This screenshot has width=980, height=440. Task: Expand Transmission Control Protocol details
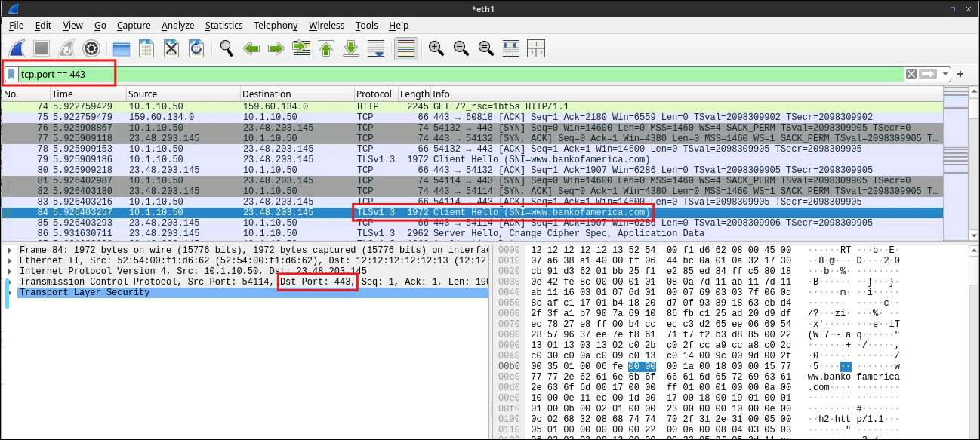9,282
